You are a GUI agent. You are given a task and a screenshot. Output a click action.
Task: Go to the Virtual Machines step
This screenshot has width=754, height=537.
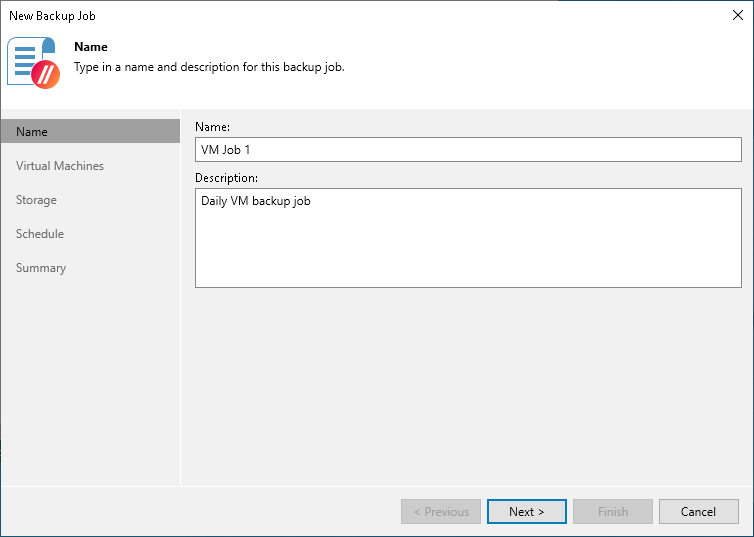coord(60,166)
